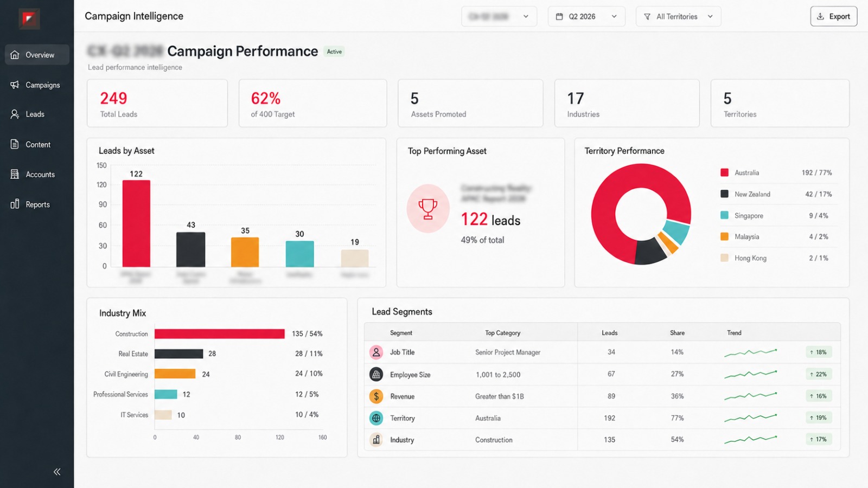Click the 17% trend badge for Industry
Screen dimensions: 868x488
pos(819,439)
